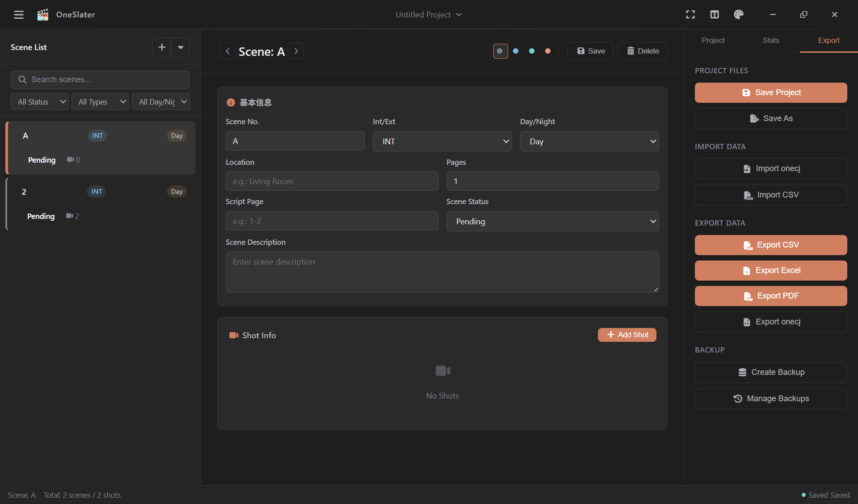Screen dimensions: 858x504
Task: Select scene 2 in the scene list
Action: (x=101, y=204)
